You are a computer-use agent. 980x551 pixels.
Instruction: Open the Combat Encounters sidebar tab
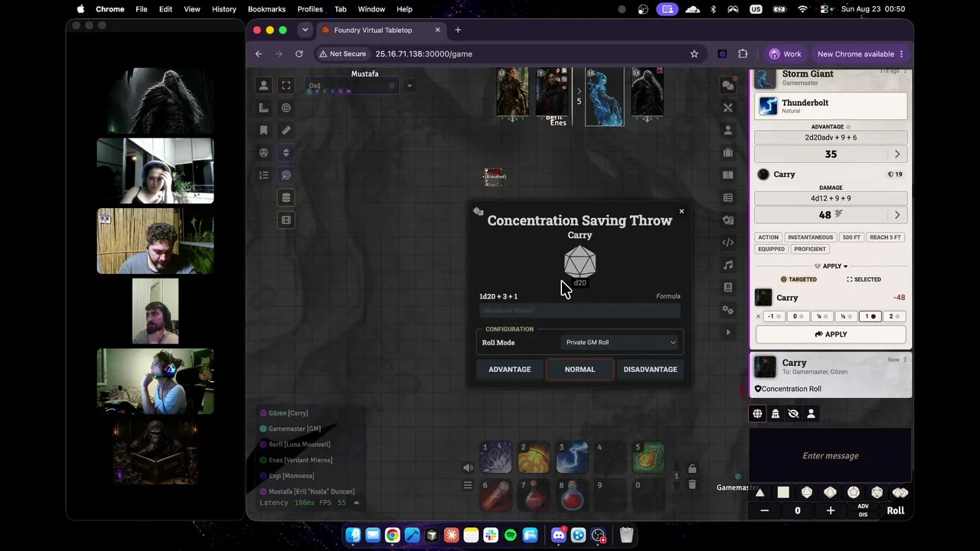(728, 108)
